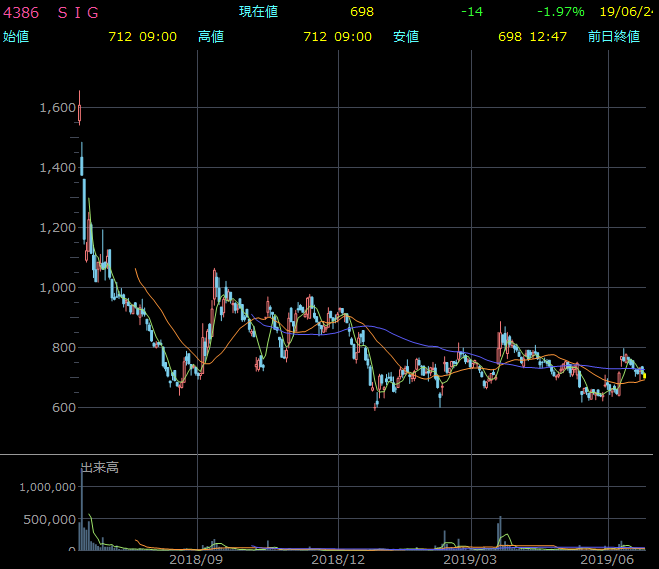Click the 1,000,000 volume axis label
The height and width of the screenshot is (569, 659).
(48, 487)
